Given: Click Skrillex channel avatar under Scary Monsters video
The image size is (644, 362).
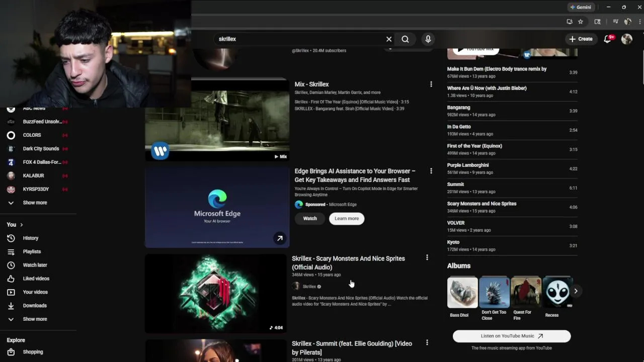Looking at the screenshot, I should [x=296, y=286].
